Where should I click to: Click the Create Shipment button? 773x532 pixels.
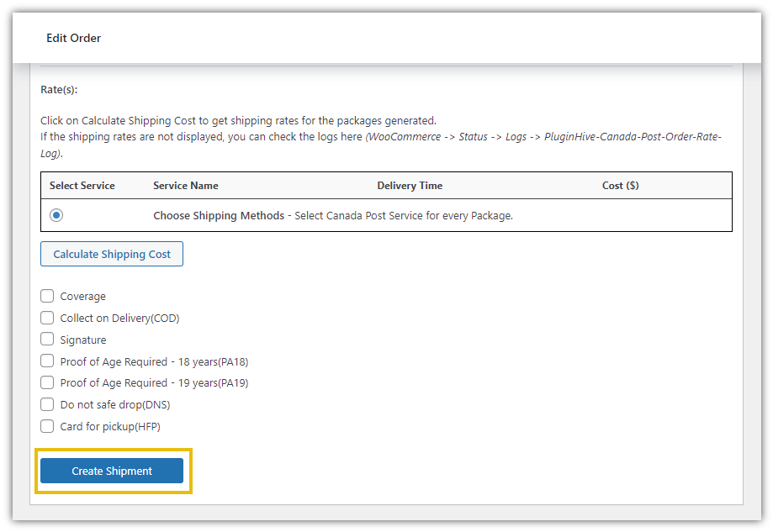click(112, 471)
